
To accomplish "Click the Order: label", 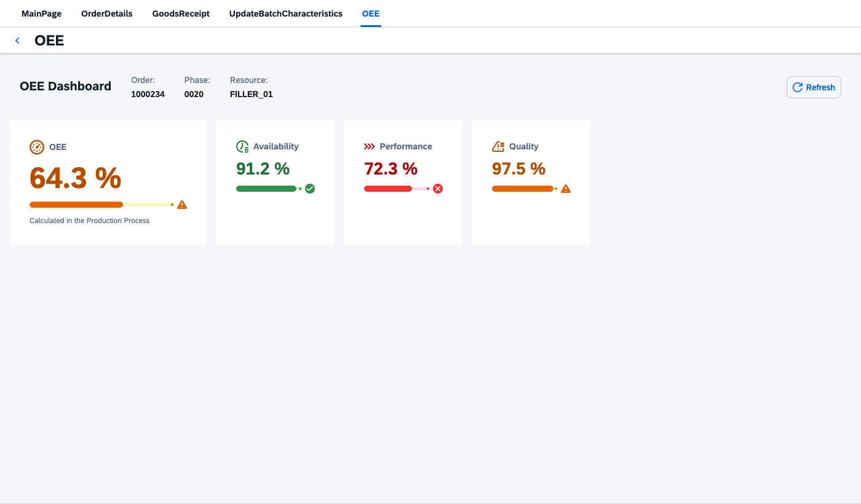I will click(143, 80).
